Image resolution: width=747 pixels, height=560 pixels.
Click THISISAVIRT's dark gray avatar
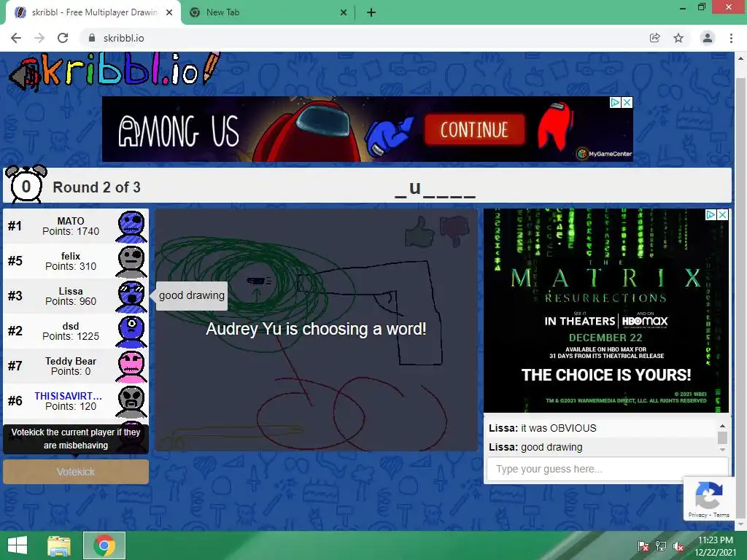[x=131, y=402]
